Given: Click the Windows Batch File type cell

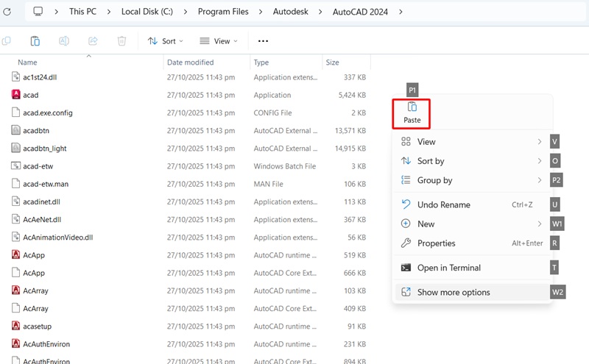Looking at the screenshot, I should [285, 166].
